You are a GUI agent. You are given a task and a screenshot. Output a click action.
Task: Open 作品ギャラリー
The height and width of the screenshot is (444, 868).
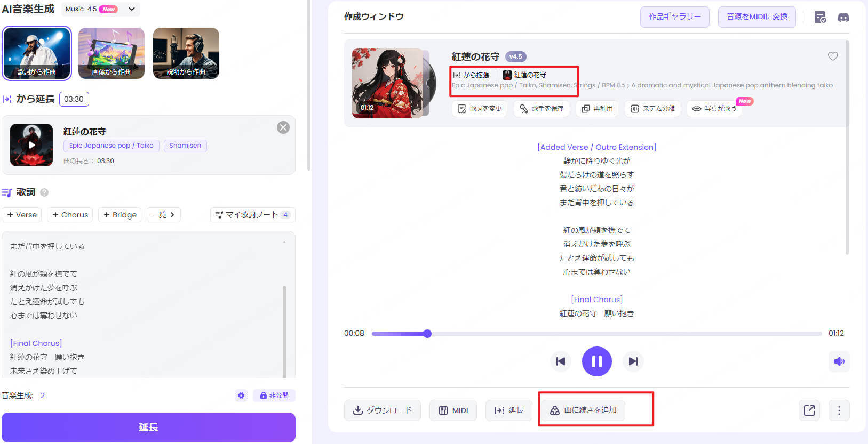pos(675,17)
